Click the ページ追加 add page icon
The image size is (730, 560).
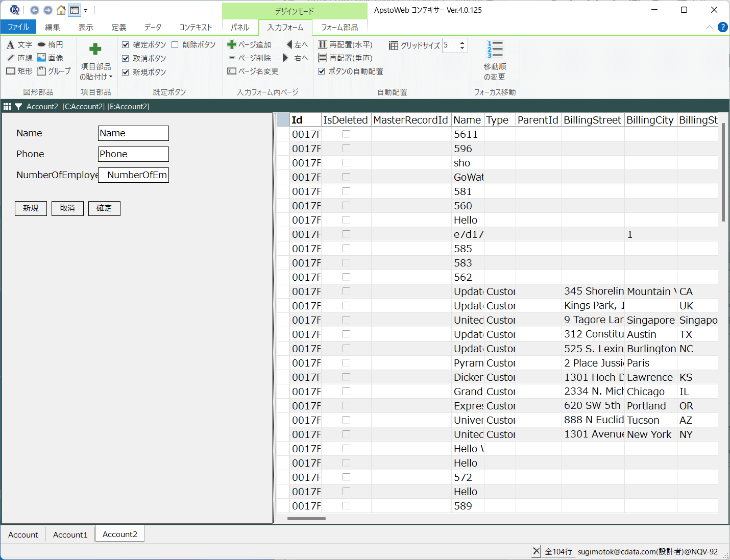[x=232, y=45]
